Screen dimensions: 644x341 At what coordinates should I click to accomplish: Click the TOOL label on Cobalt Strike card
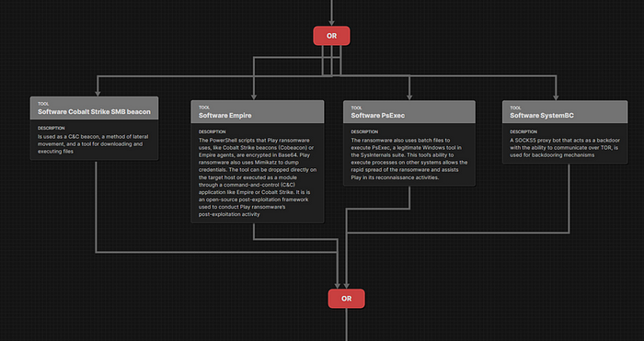point(43,104)
